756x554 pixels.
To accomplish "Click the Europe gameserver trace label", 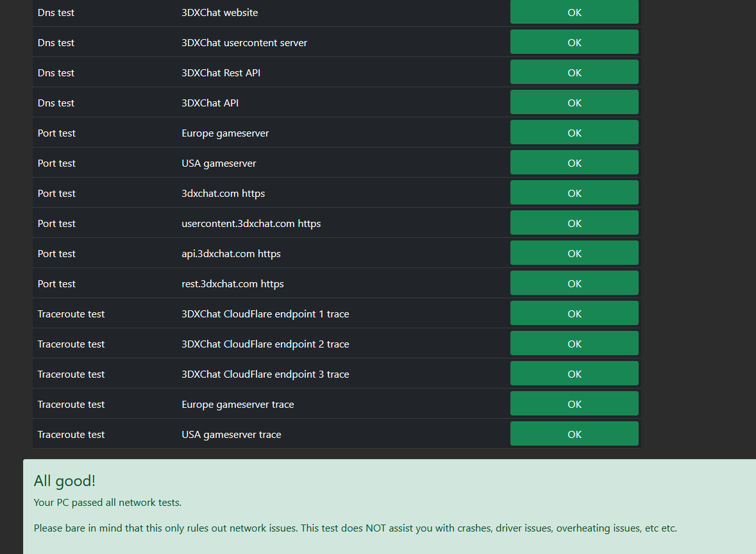I will pyautogui.click(x=238, y=404).
